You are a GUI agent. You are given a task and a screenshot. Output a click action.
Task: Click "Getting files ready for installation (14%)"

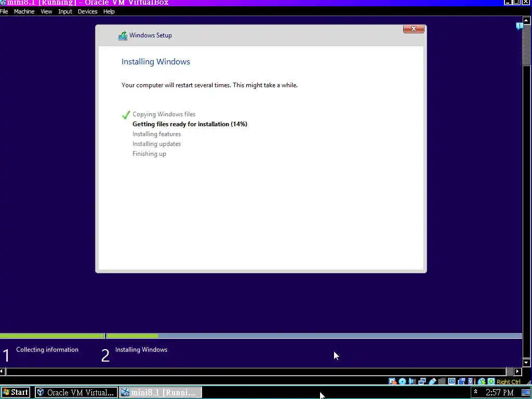click(190, 124)
